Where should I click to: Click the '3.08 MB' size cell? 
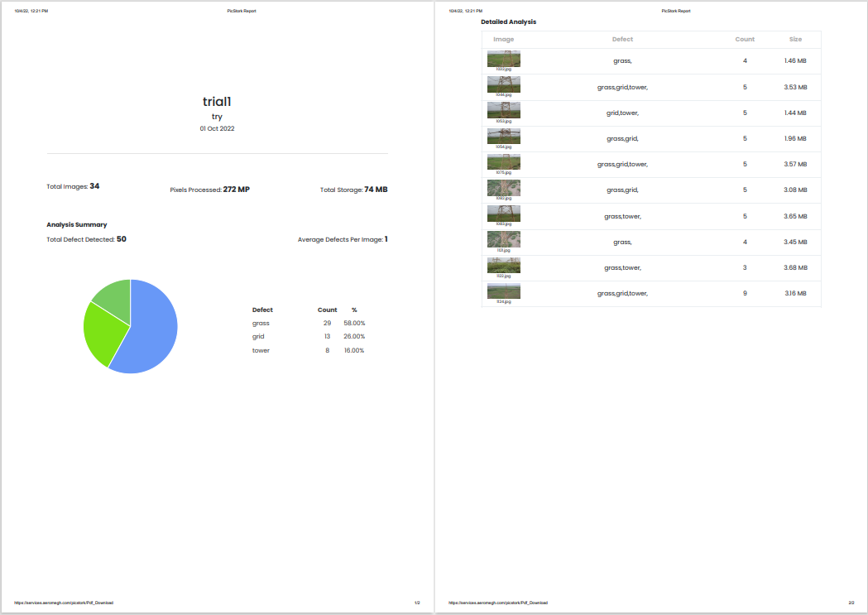coord(795,190)
